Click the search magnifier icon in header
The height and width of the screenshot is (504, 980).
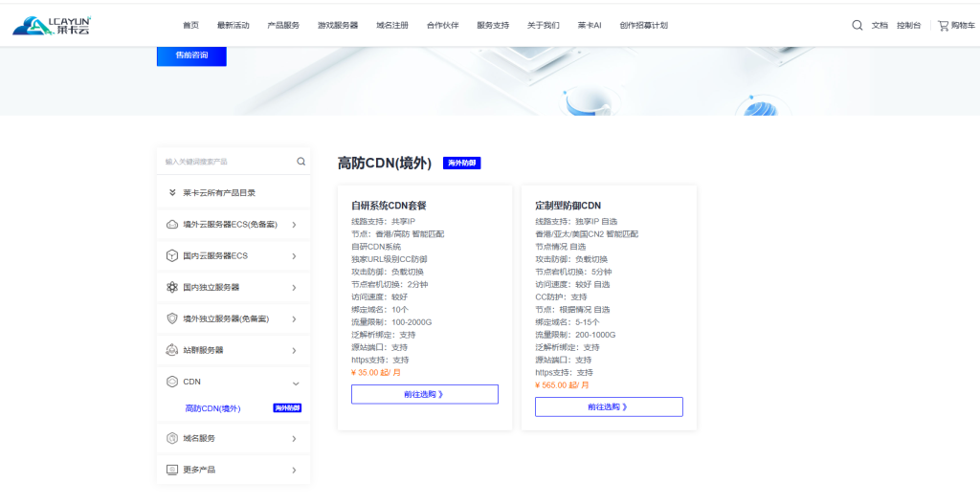(x=857, y=25)
